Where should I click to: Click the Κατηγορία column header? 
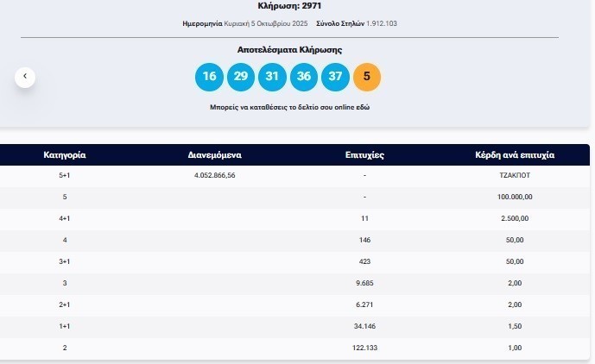[65, 155]
